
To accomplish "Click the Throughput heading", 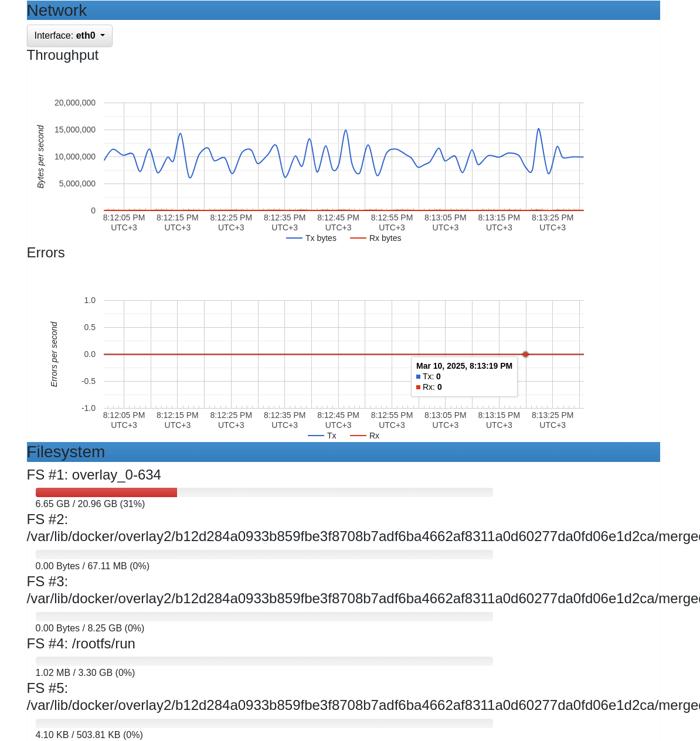I will [x=63, y=55].
